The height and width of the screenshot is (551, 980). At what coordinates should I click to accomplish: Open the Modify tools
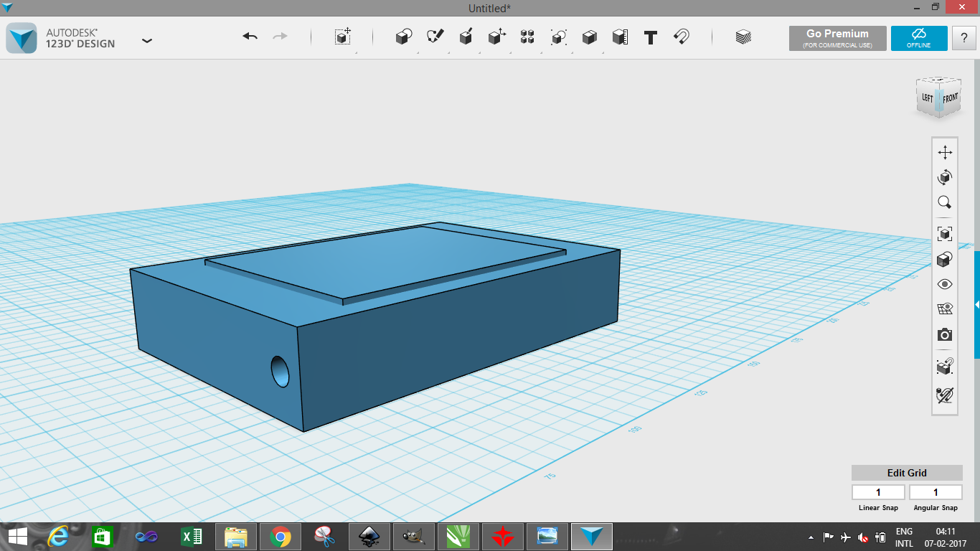coord(496,37)
